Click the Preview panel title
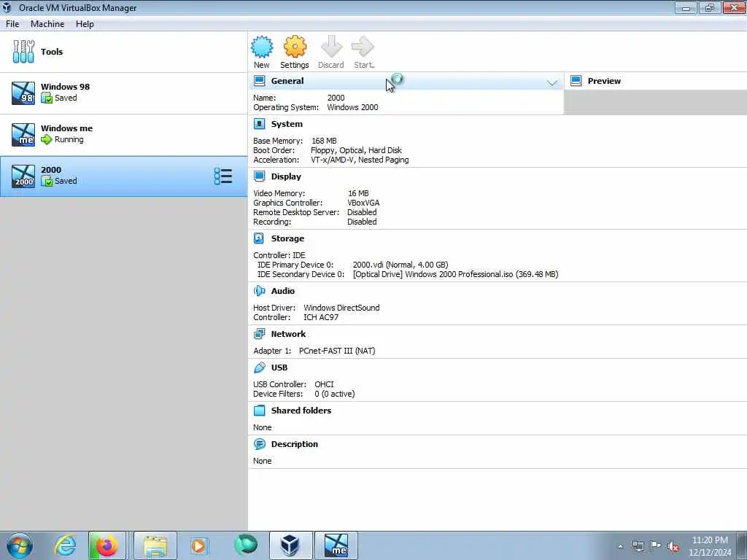747x560 pixels. (604, 80)
